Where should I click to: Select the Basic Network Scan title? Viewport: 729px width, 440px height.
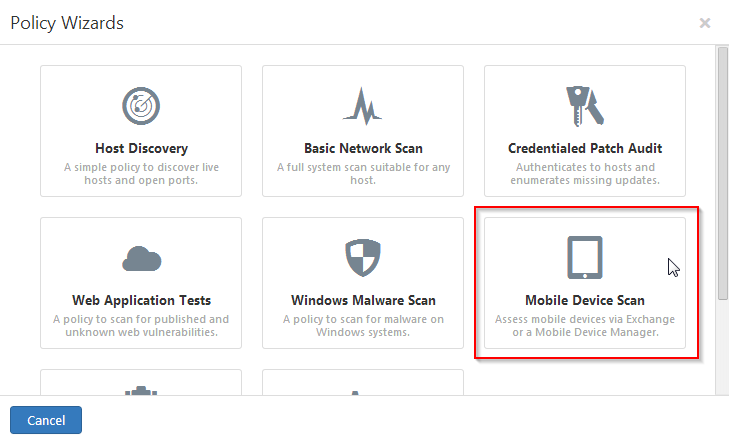[x=363, y=148]
